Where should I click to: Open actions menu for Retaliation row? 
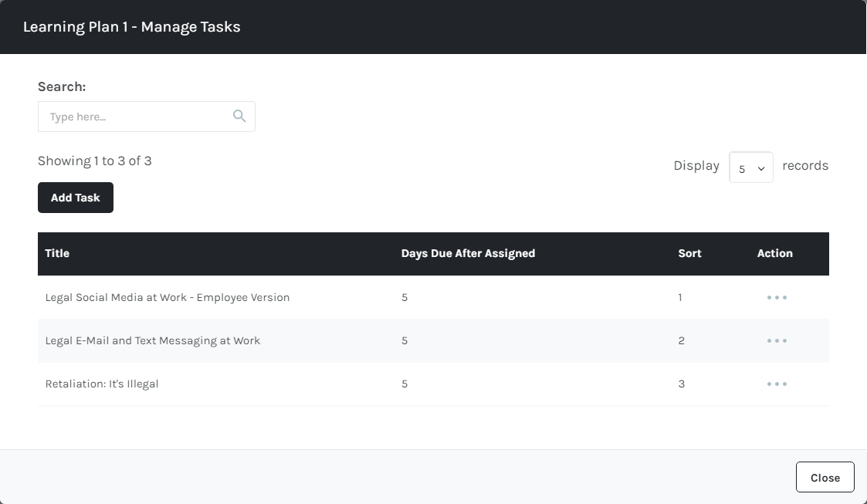coord(777,384)
